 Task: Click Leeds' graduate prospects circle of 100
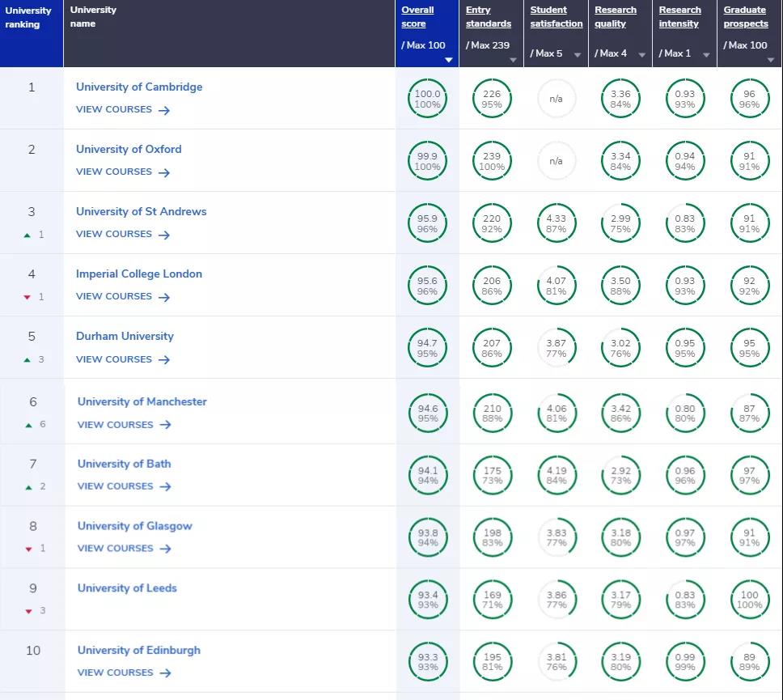(749, 599)
